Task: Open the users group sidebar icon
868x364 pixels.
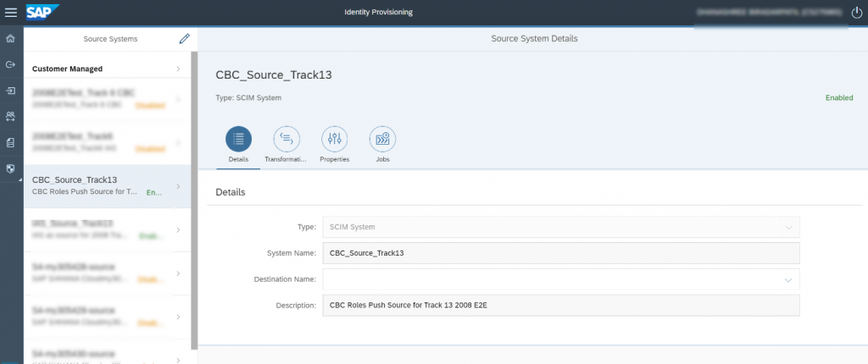Action: tap(10, 116)
